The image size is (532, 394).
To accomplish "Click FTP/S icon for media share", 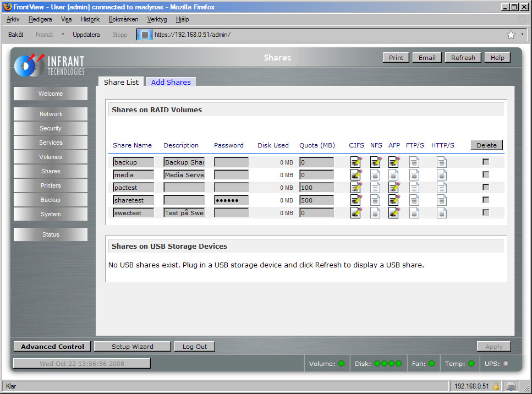I will (x=414, y=174).
